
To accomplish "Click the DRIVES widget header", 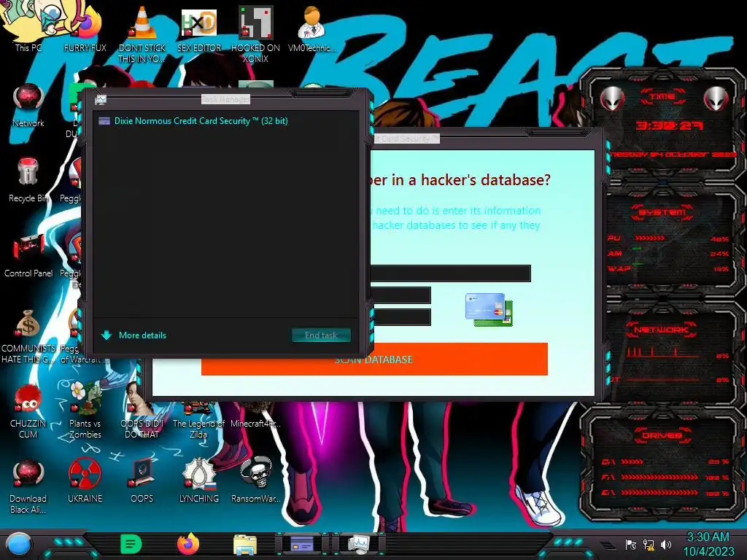I will (662, 435).
